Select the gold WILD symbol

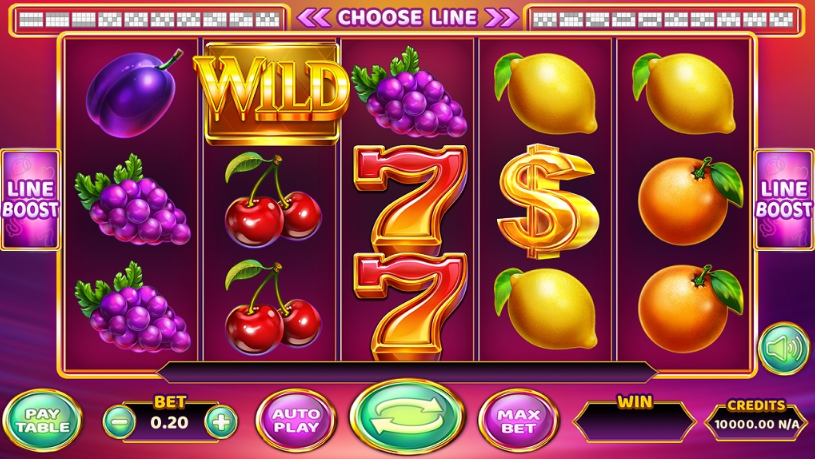[x=271, y=91]
